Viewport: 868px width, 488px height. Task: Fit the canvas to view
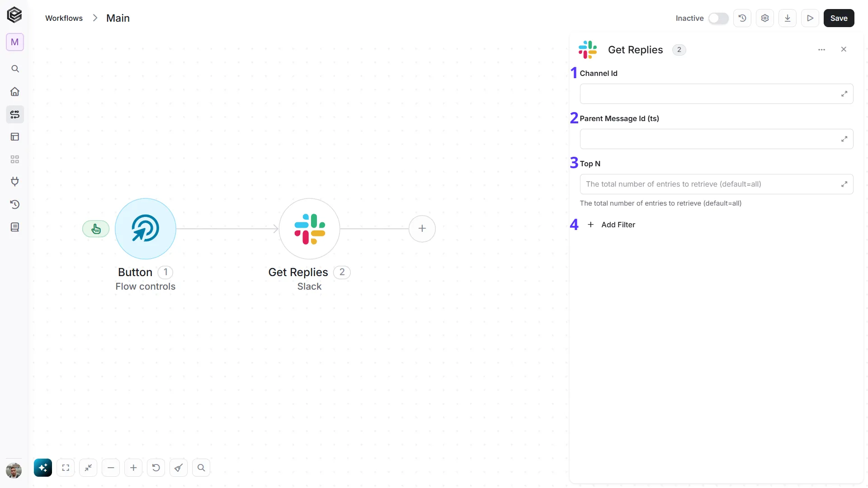(66, 468)
